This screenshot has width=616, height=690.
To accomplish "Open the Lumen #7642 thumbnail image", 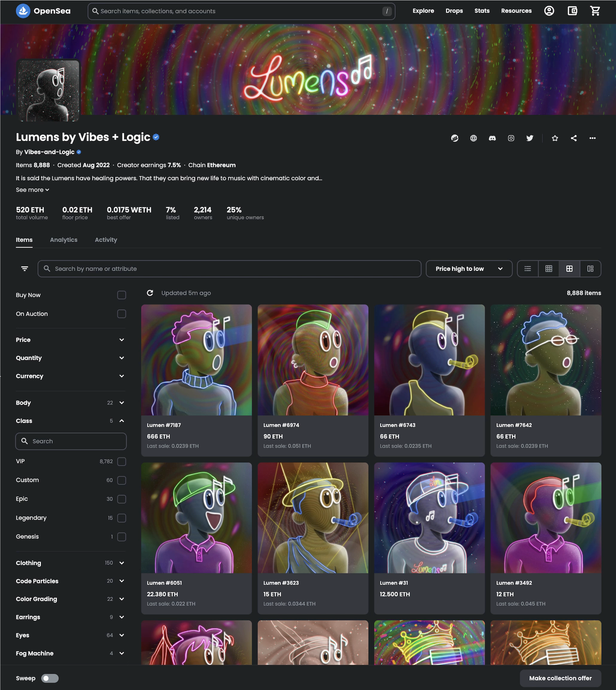I will pyautogui.click(x=546, y=360).
